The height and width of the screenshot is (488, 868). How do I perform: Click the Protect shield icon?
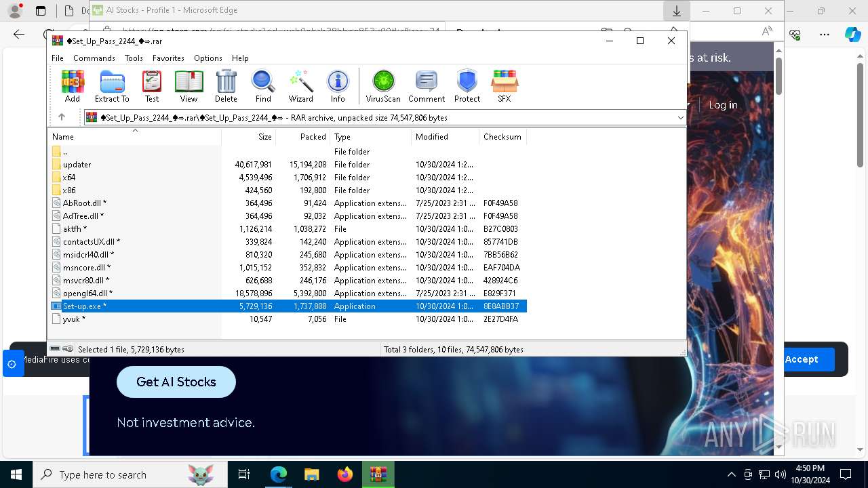click(x=467, y=86)
